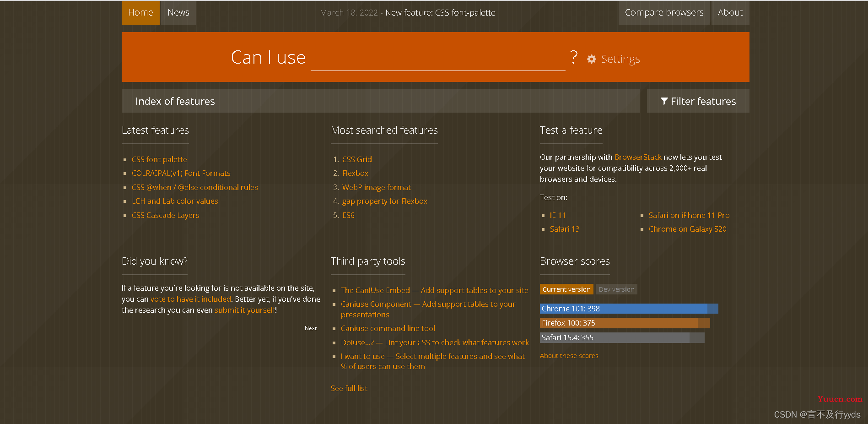The image size is (868, 424).
Task: Open See full list of tools
Action: pos(349,388)
